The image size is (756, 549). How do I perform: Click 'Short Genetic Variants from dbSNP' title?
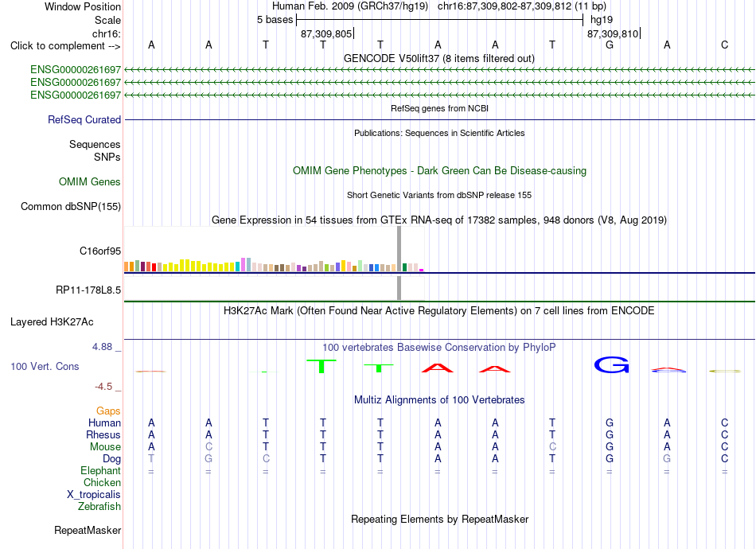(x=438, y=195)
